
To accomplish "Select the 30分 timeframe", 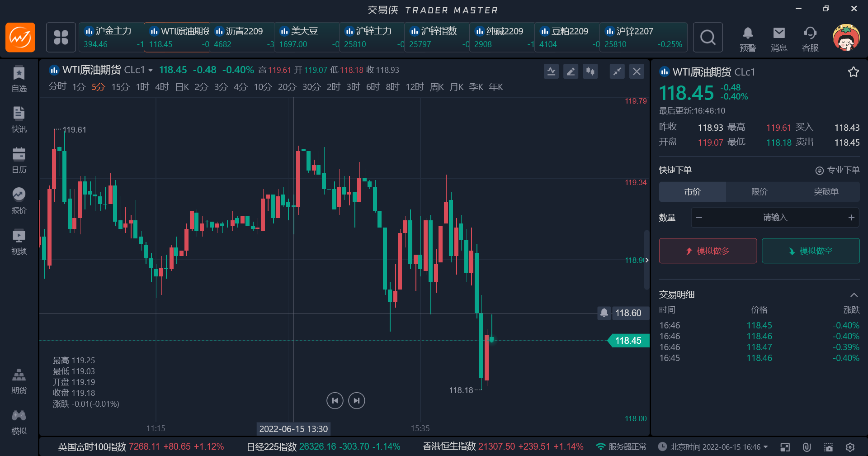I will coord(311,86).
